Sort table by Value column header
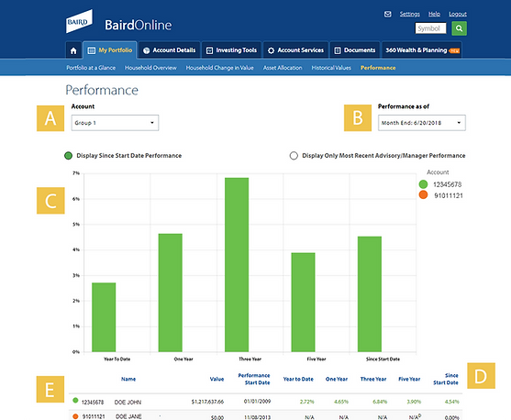The width and height of the screenshot is (511, 420). [x=217, y=379]
